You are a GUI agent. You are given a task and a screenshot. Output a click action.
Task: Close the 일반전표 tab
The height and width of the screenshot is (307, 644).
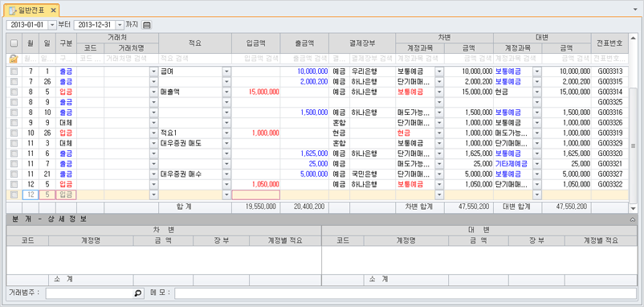click(54, 10)
